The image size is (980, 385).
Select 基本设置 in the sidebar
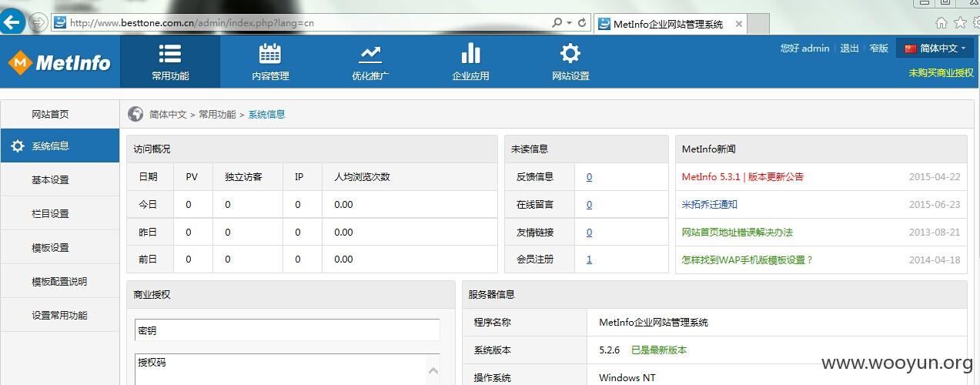[x=60, y=179]
